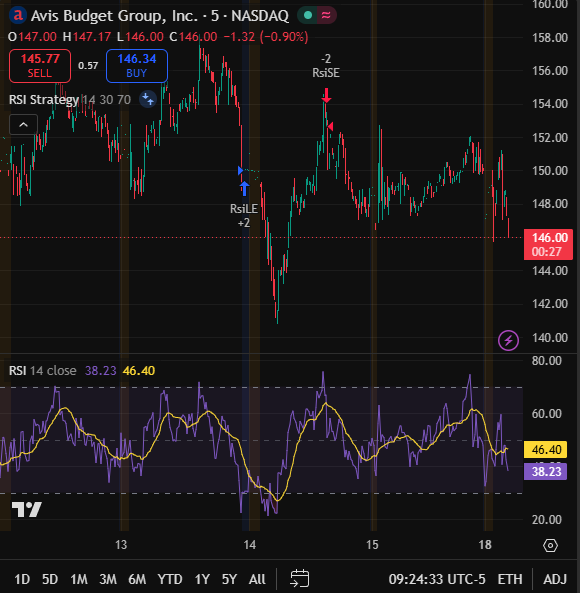Click the 0.57 spread value
The height and width of the screenshot is (593, 580).
coord(88,66)
